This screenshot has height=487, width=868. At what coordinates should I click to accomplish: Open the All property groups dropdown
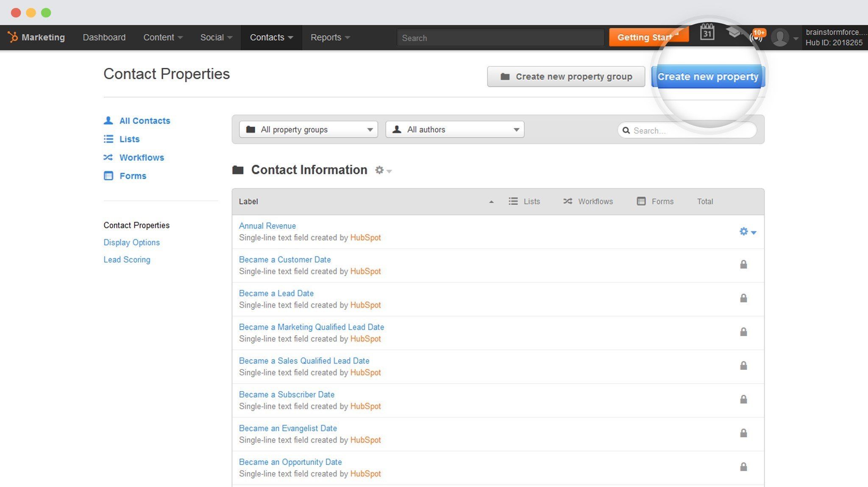[x=308, y=129]
